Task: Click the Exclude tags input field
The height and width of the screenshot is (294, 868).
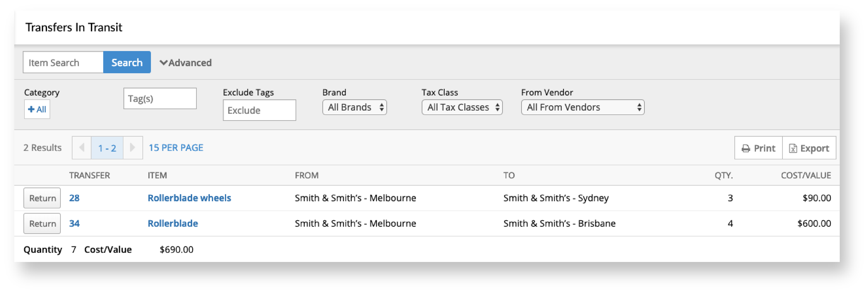Action: click(x=259, y=110)
